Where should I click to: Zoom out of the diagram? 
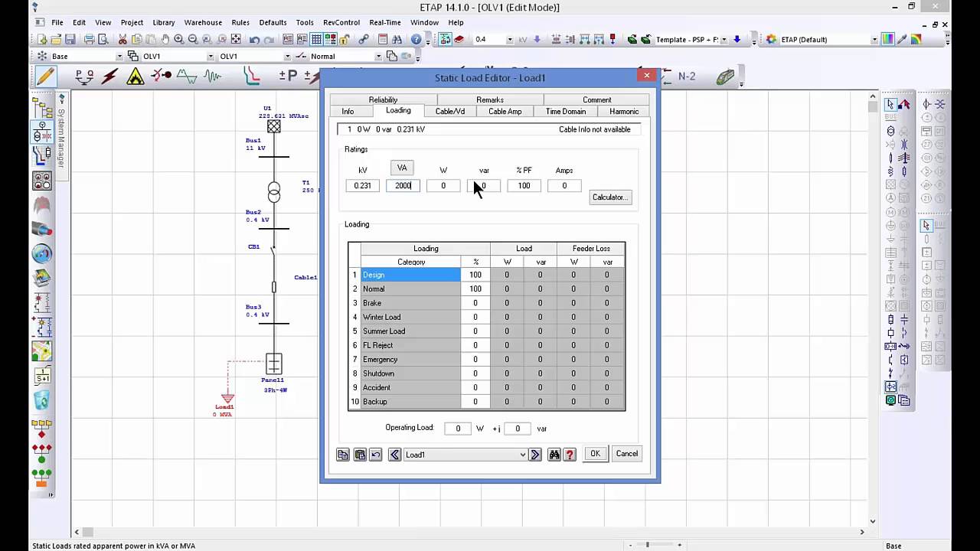click(193, 39)
